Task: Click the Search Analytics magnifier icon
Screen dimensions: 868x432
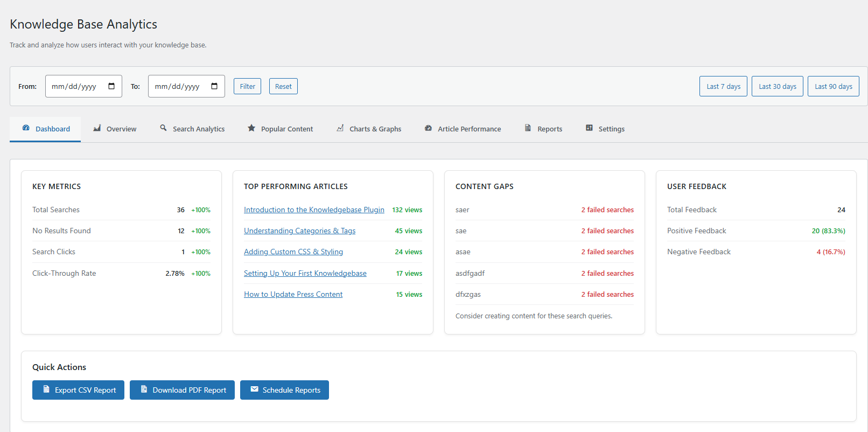Action: [x=163, y=128]
